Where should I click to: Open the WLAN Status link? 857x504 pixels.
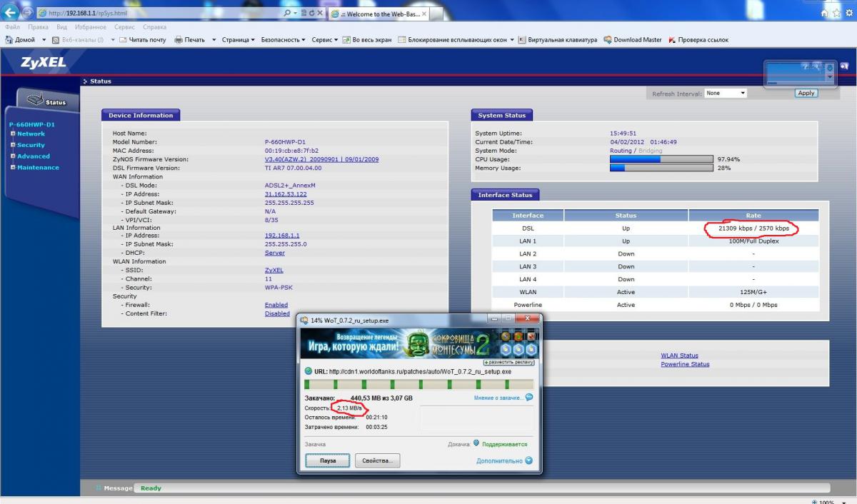tap(679, 356)
